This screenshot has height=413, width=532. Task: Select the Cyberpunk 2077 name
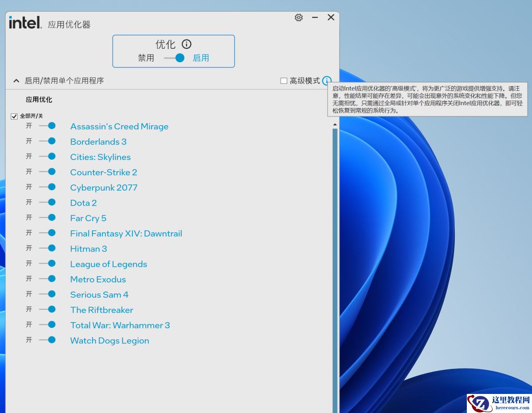(104, 187)
